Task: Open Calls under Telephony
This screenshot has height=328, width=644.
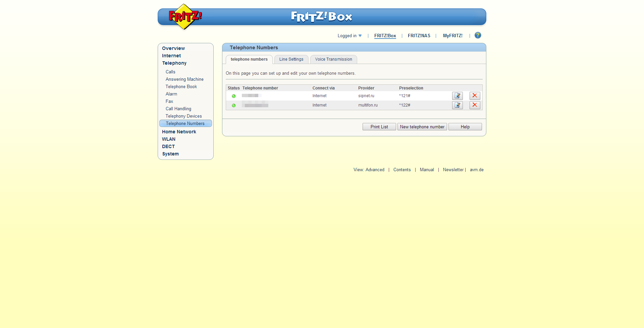Action: click(x=170, y=72)
